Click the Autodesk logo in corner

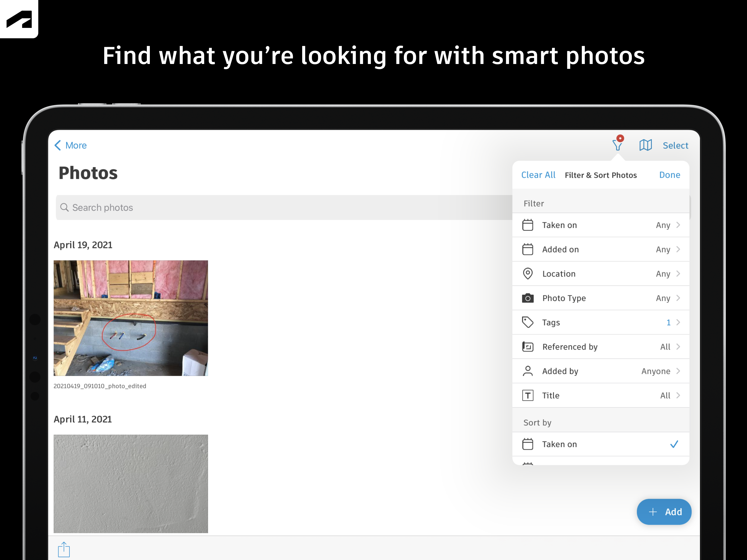click(x=19, y=19)
